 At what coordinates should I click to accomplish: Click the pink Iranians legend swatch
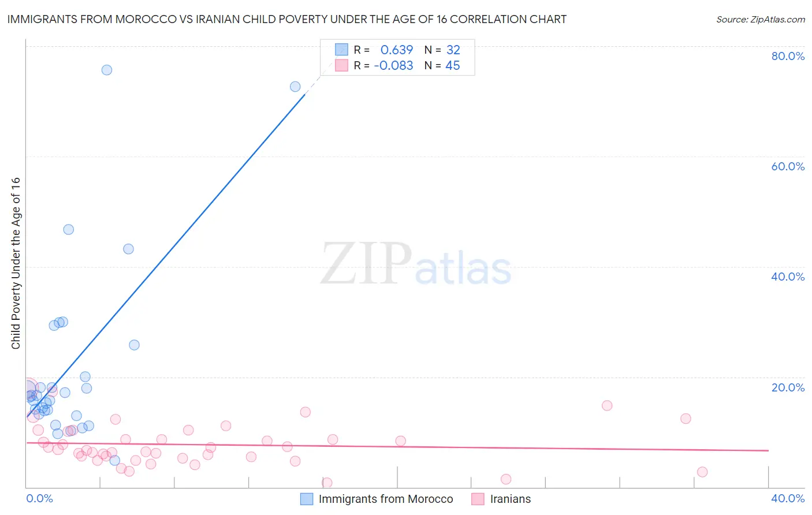[x=478, y=499]
